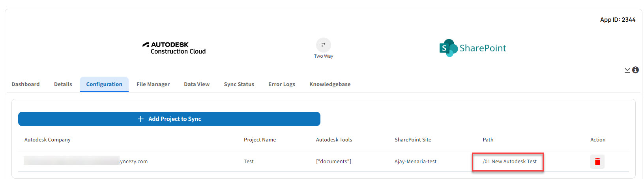Click the '/01 New Autodesk Test' path

pos(509,161)
